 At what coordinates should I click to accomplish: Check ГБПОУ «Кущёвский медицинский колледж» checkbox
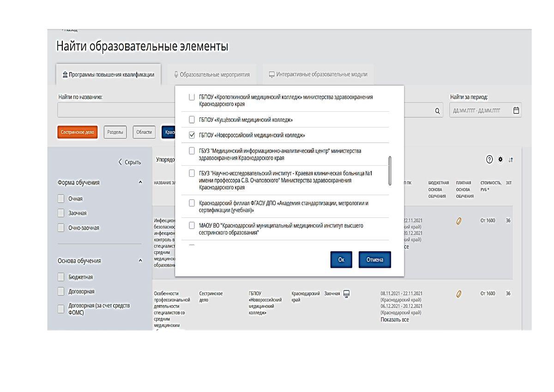[x=192, y=120]
